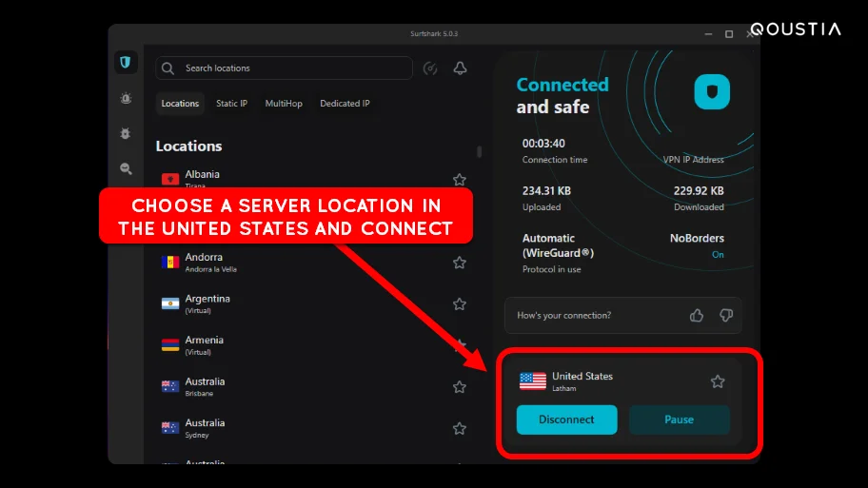
Task: Favorite Australia Brisbane star
Action: 460,387
